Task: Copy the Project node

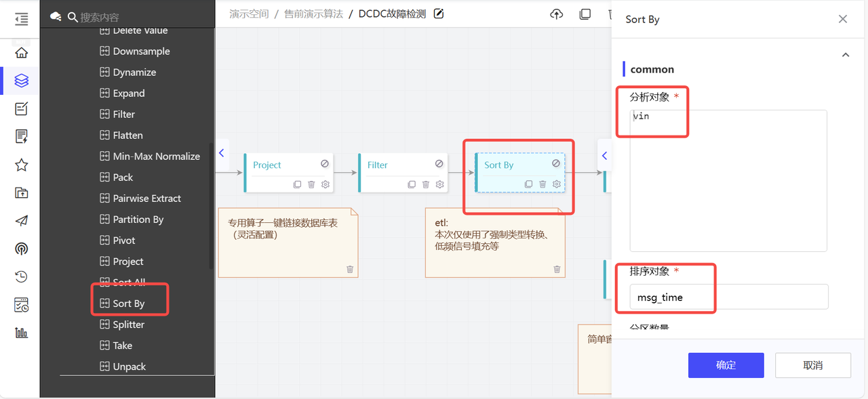Action: tap(297, 184)
